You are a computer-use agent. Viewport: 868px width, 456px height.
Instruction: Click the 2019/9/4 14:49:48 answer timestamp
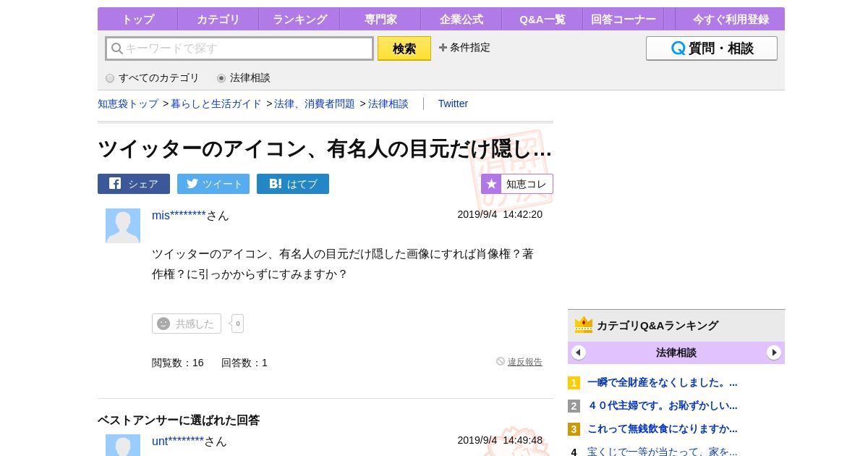(500, 440)
